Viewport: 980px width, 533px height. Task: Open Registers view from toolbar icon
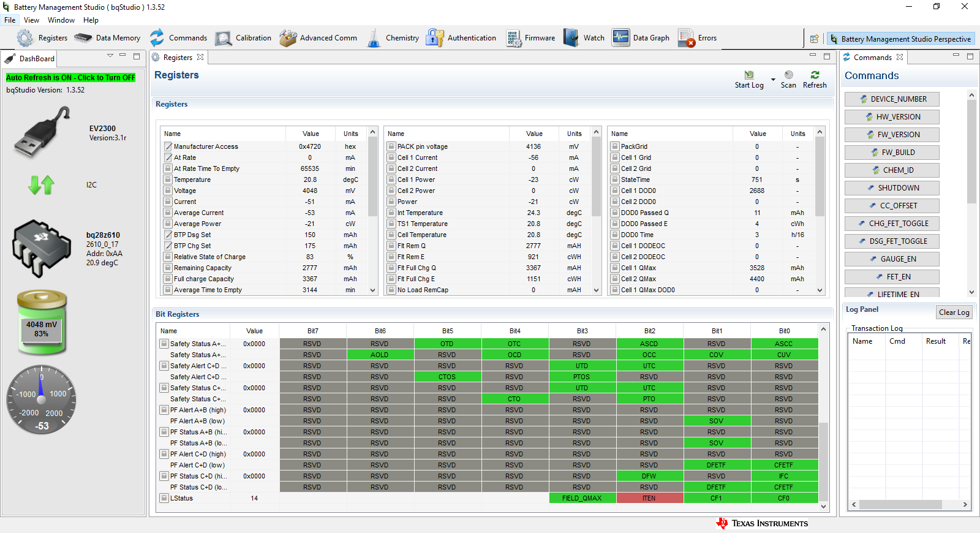click(25, 38)
